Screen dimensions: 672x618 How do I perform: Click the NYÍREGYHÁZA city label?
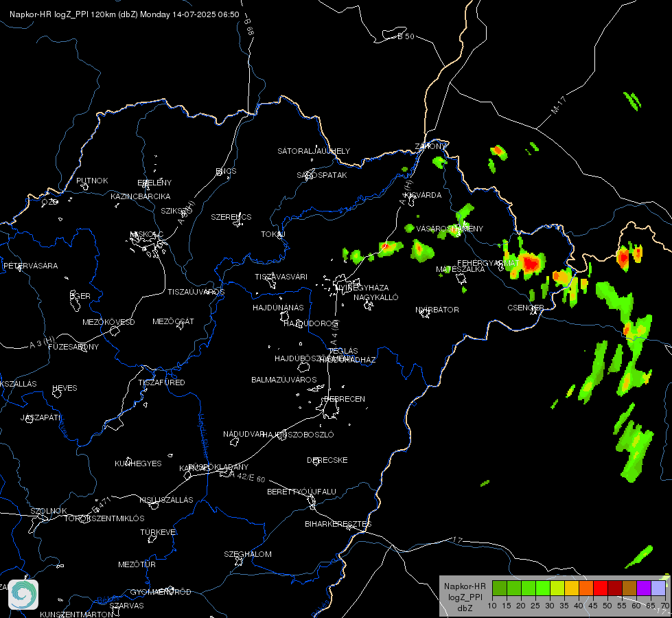pyautogui.click(x=362, y=287)
